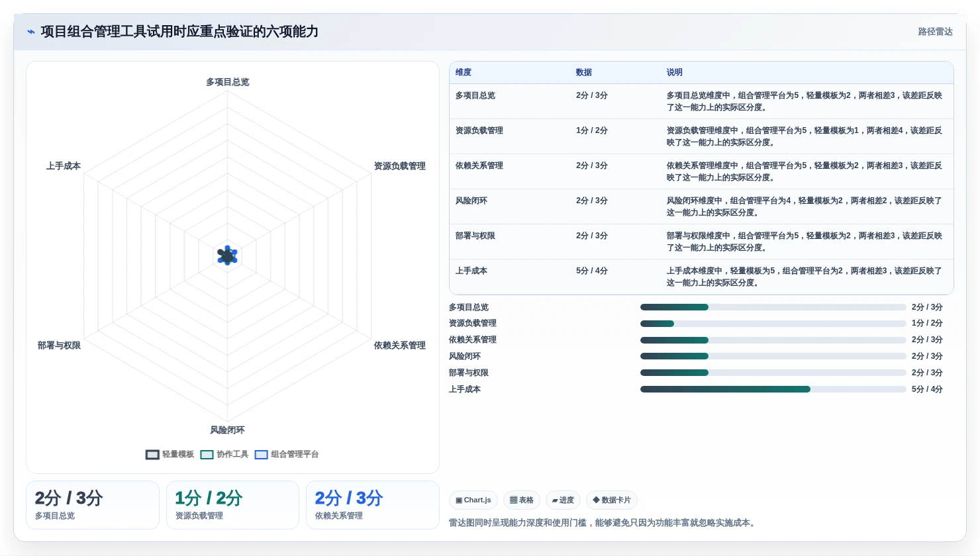
Task: Open the 资源负载管理 stat card
Action: coord(232,505)
